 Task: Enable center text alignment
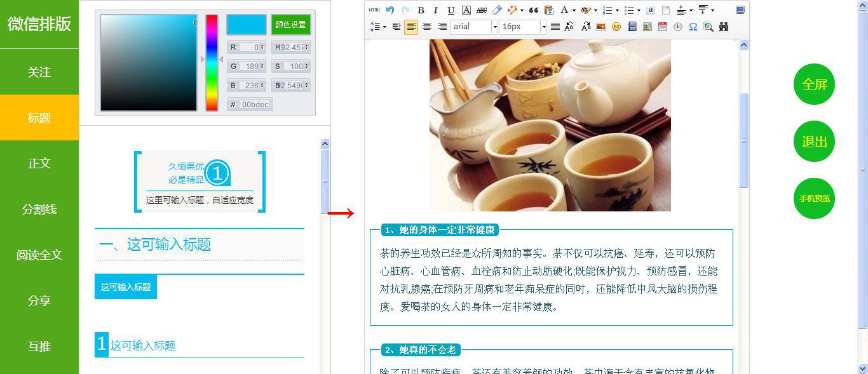(x=426, y=27)
